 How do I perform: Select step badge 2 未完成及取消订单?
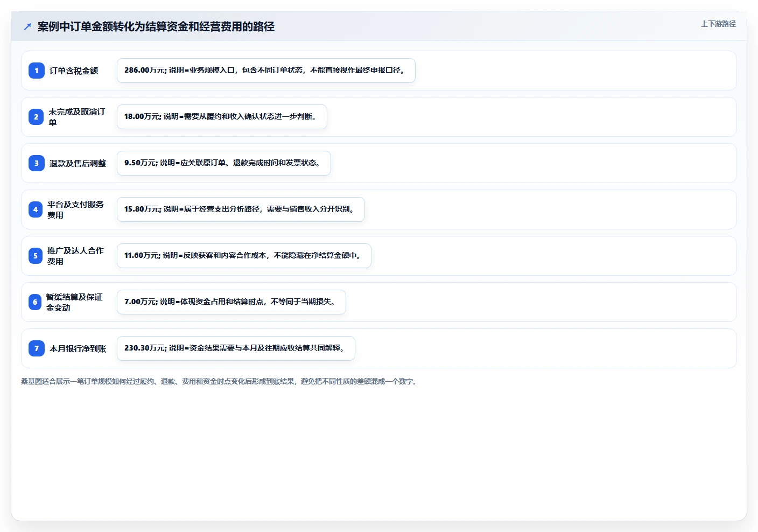[36, 117]
